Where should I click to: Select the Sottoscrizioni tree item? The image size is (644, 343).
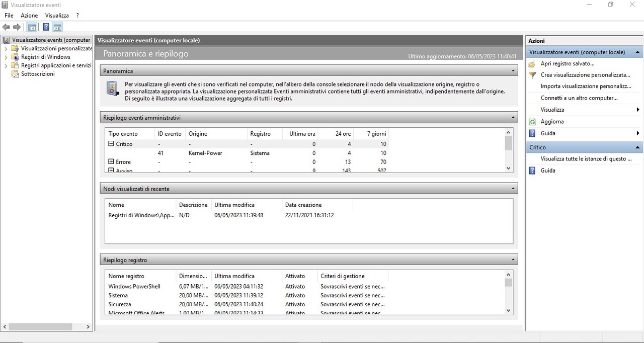point(38,74)
